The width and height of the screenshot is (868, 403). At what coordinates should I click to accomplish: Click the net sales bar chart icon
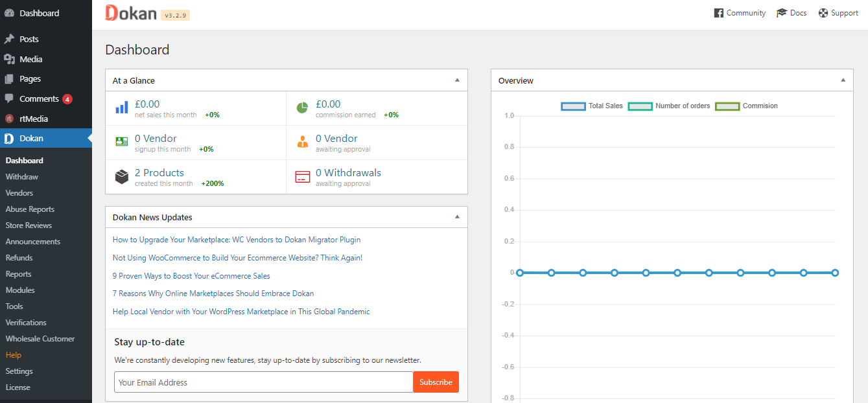coord(122,108)
